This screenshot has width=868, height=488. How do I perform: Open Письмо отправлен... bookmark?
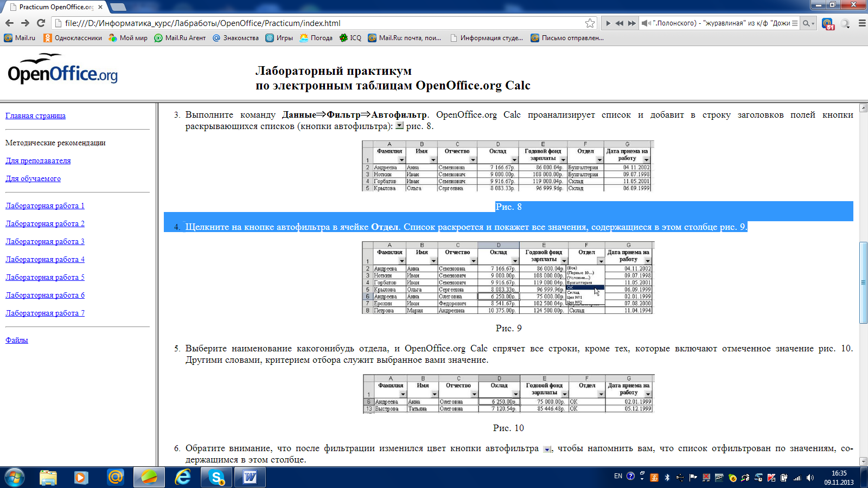tap(567, 38)
